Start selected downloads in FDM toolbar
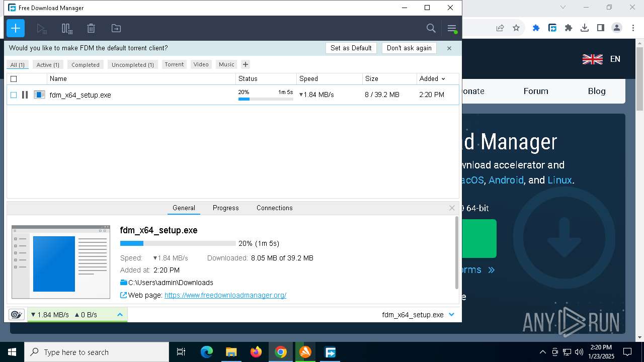The width and height of the screenshot is (644, 362). click(42, 29)
